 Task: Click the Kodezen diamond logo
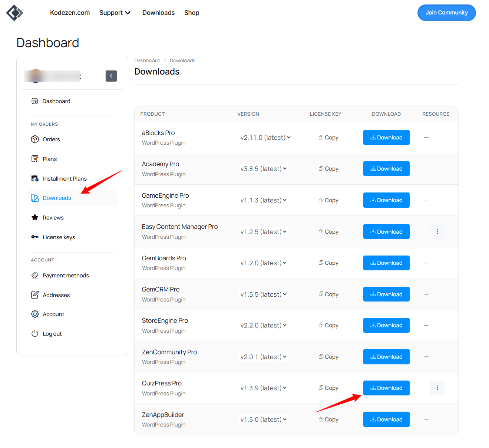15,13
